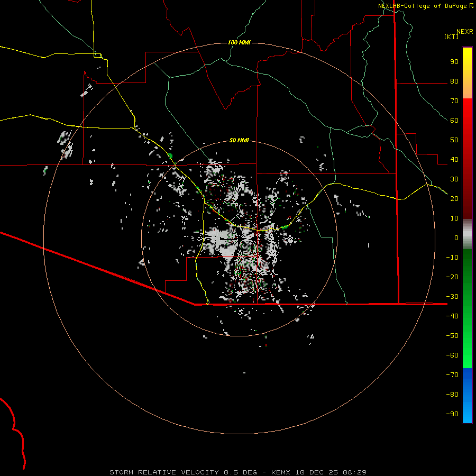Click the 50 NMI range ring label

(239, 140)
